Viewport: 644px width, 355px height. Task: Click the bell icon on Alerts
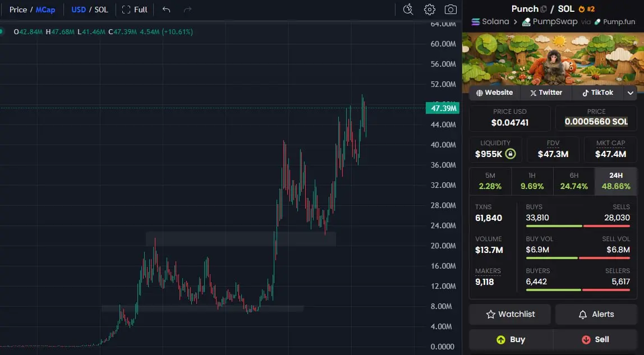[583, 315]
